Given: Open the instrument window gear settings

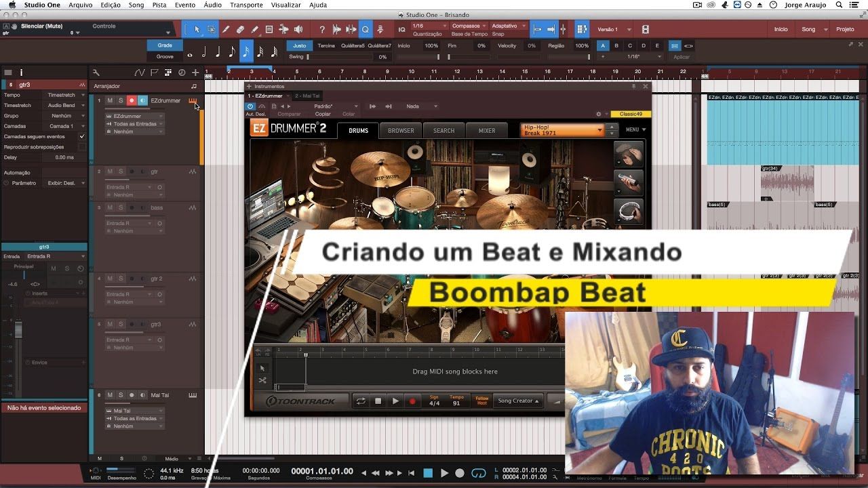Looking at the screenshot, I should (598, 114).
